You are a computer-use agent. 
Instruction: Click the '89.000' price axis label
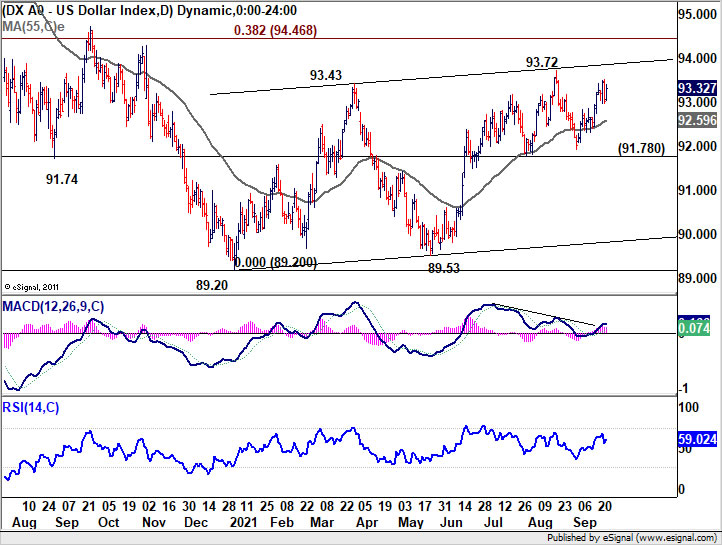tap(698, 278)
